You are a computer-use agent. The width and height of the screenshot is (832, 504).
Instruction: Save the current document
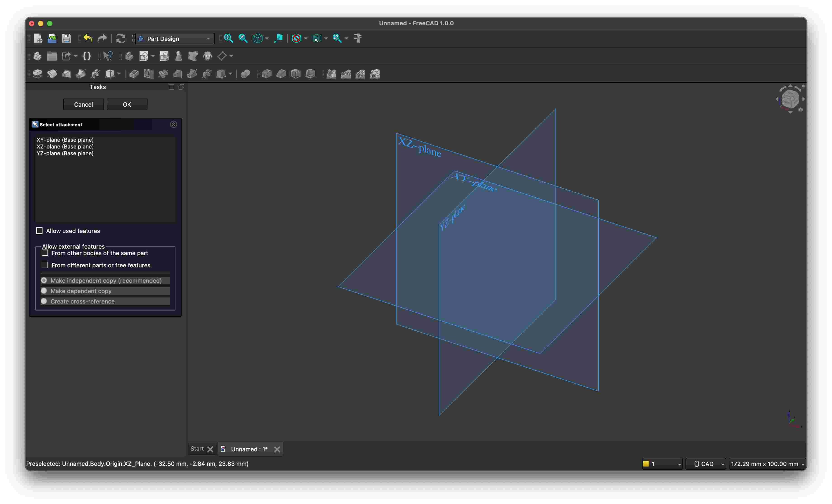pos(66,38)
